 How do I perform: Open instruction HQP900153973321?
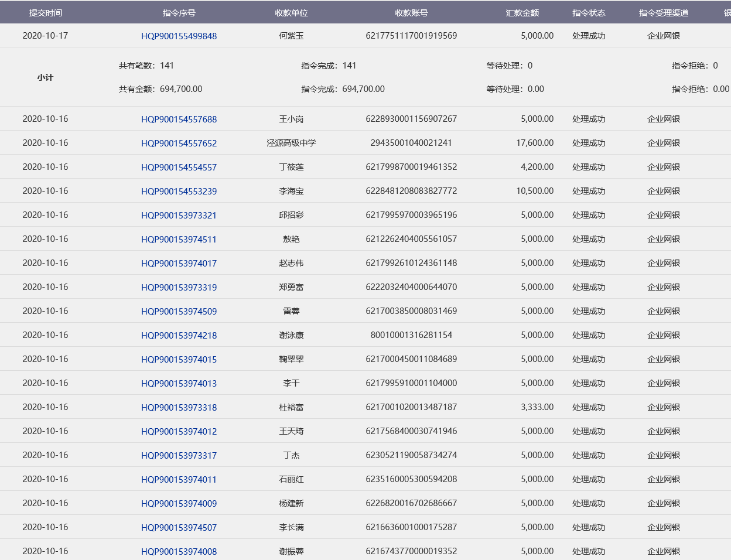[179, 216]
